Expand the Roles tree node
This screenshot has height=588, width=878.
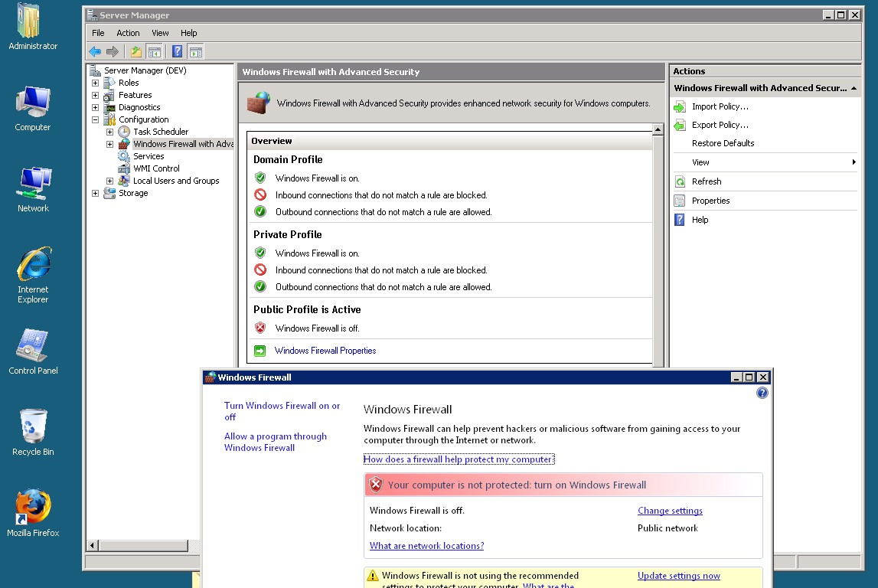(94, 83)
